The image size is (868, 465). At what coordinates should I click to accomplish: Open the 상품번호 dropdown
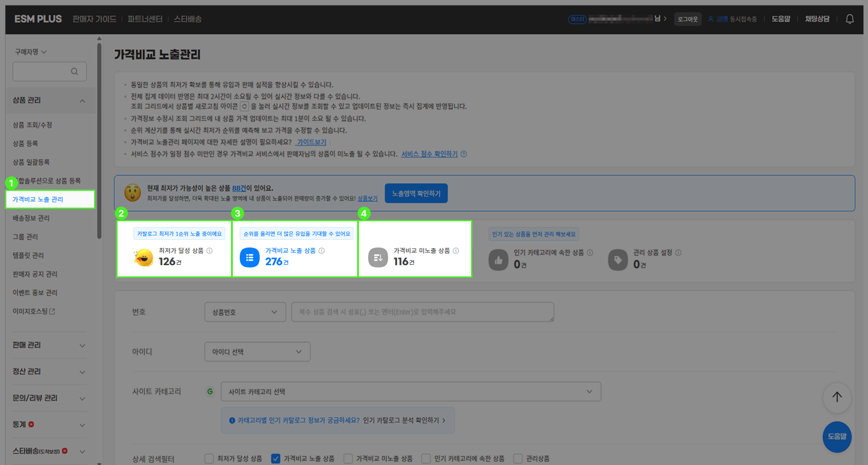tap(245, 312)
